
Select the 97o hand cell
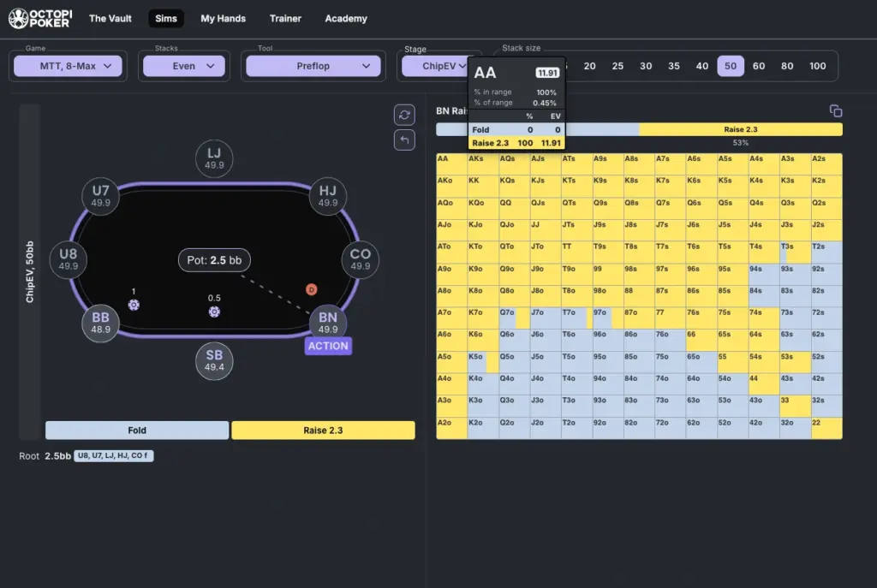click(608, 318)
